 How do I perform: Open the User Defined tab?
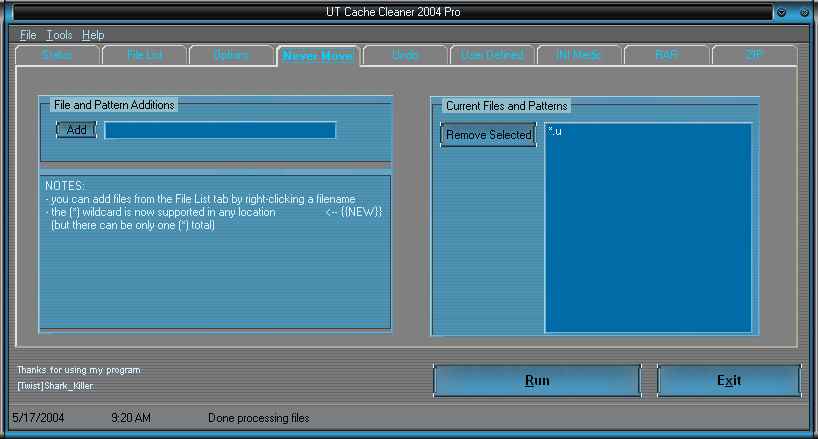492,55
